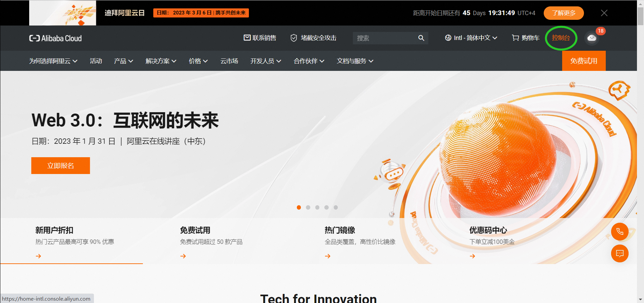Click the 热门云产品最高可享 90% 优惠 text
Screen dimensions: 644x303
(x=75, y=242)
